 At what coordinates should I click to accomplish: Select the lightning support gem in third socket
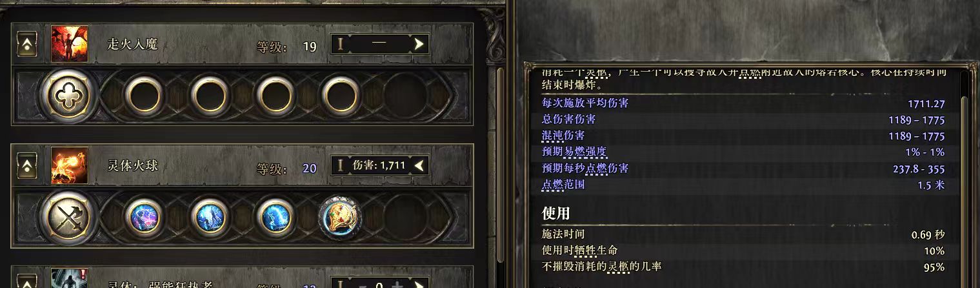point(275,216)
